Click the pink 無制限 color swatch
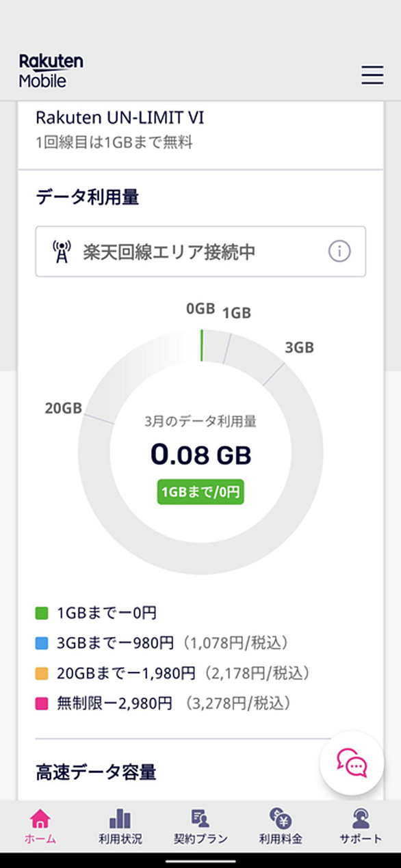 42,703
